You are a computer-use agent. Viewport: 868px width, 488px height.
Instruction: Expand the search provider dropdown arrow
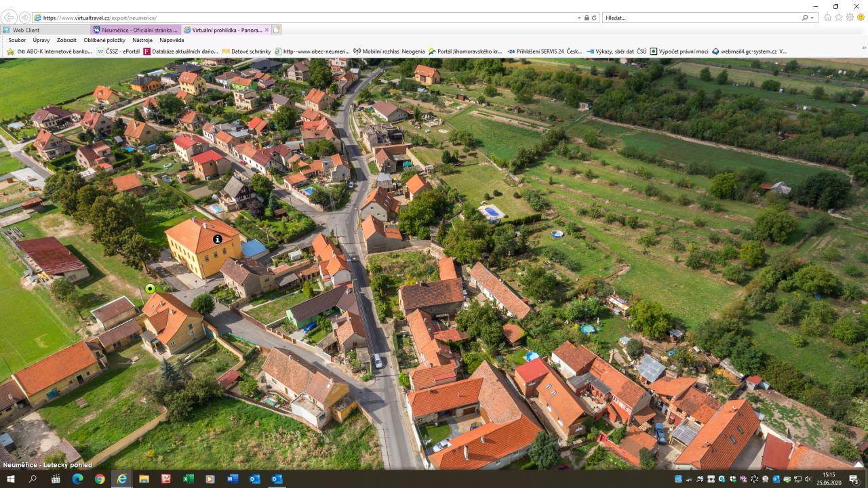coord(812,18)
